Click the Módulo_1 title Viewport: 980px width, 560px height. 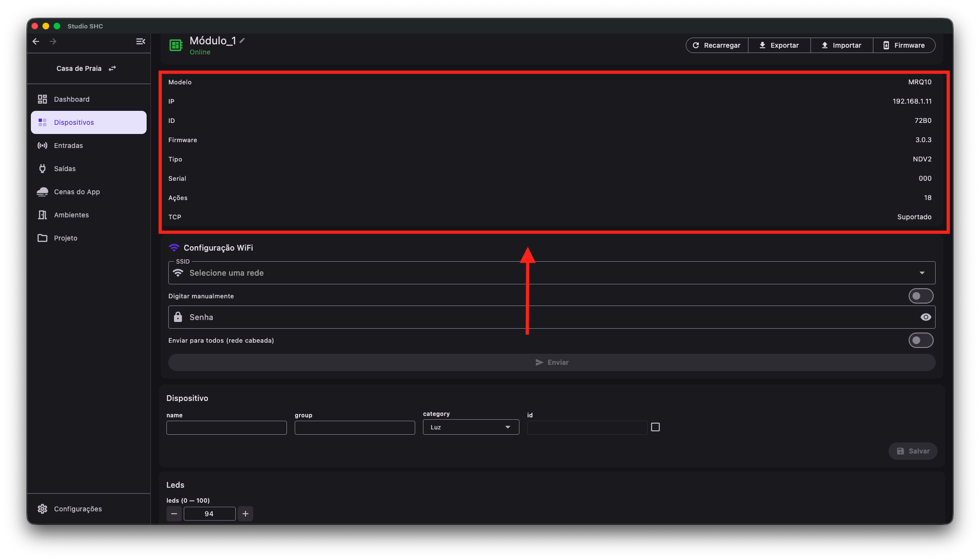[213, 40]
